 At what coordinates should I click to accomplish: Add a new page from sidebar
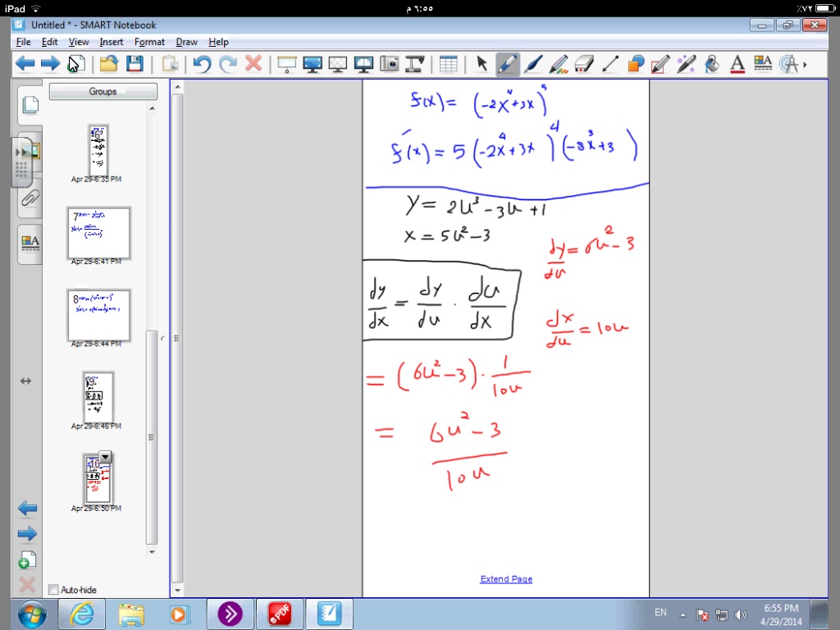pyautogui.click(x=27, y=560)
